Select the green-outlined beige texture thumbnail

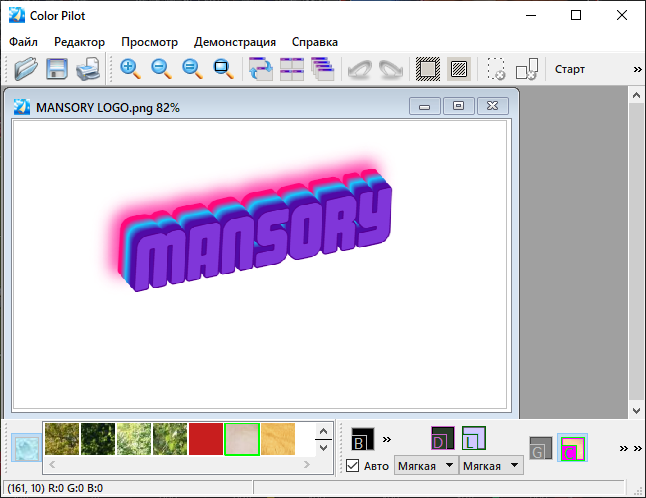[x=241, y=439]
